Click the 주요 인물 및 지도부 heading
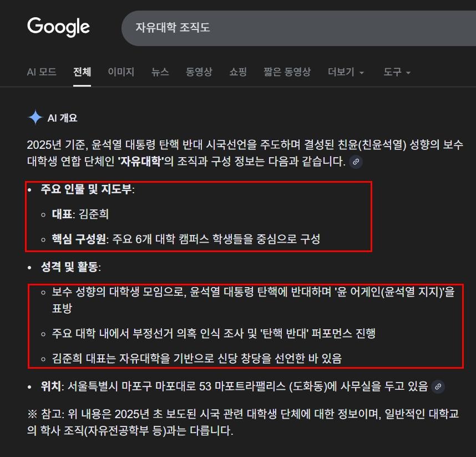This screenshot has width=476, height=457. click(x=88, y=189)
